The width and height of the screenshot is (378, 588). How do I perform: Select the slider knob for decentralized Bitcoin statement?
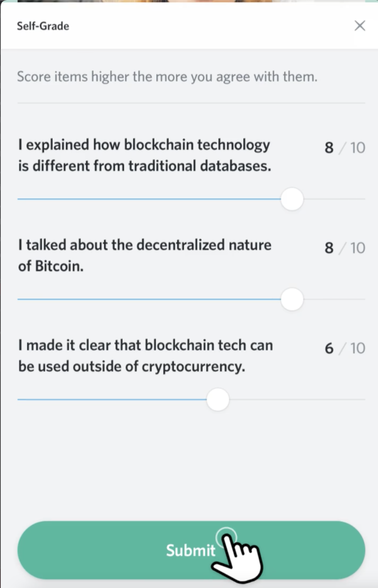click(292, 299)
